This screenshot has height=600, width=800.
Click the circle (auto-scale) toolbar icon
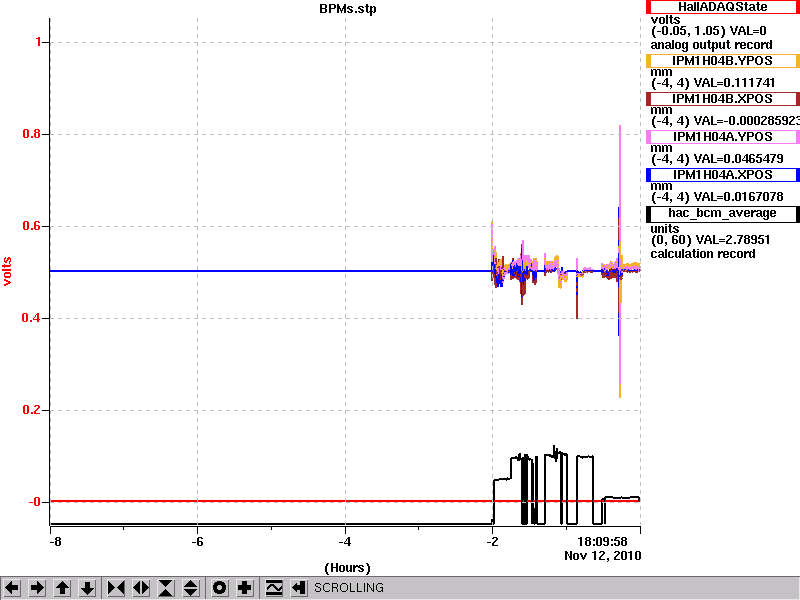(219, 588)
